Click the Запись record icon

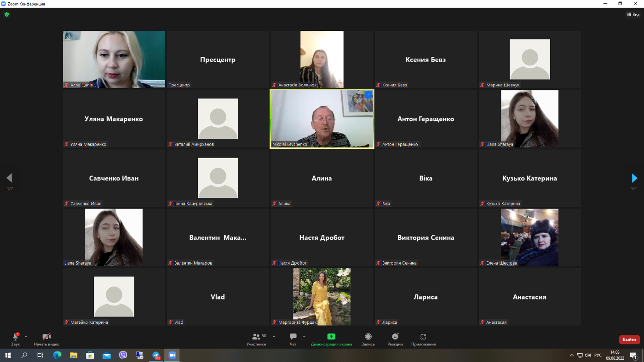[368, 337]
